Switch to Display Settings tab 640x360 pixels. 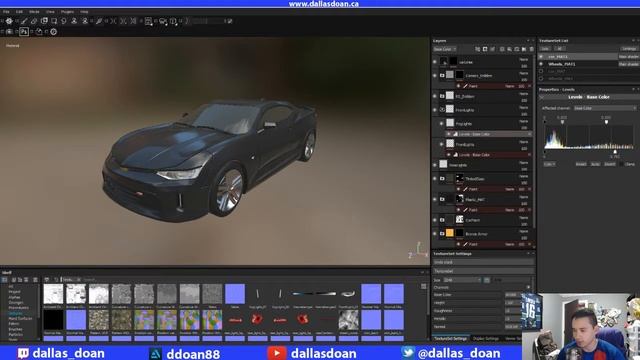486,339
